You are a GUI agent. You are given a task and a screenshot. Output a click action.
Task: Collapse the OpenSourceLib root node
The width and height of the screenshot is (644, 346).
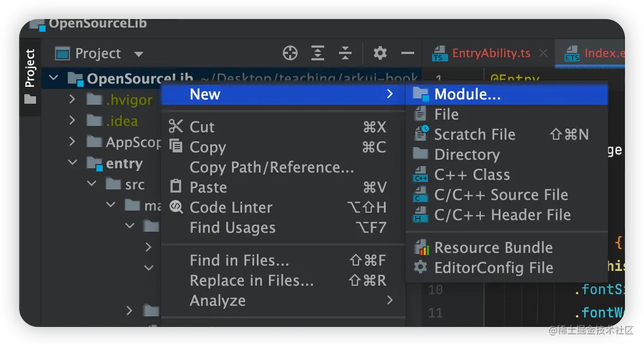point(53,79)
